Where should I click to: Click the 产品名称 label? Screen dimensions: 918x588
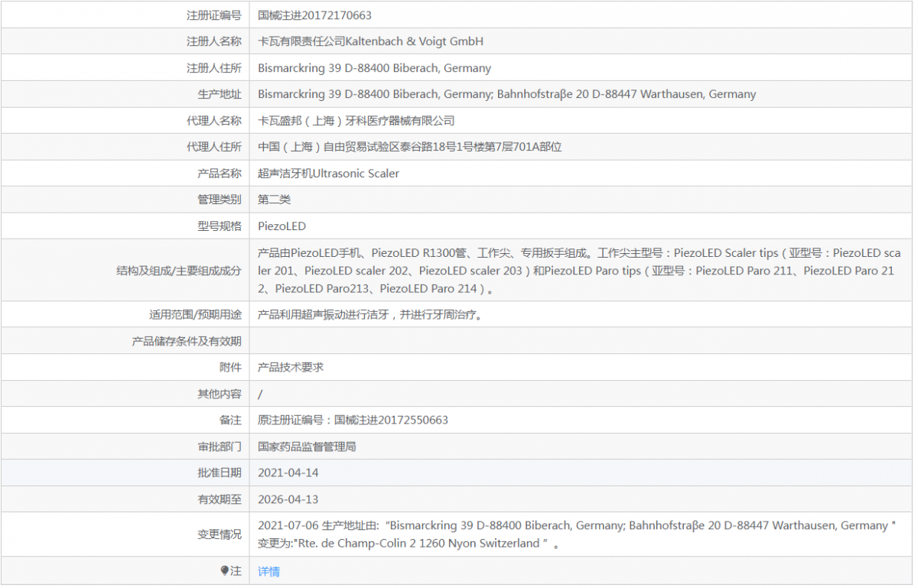(x=220, y=174)
